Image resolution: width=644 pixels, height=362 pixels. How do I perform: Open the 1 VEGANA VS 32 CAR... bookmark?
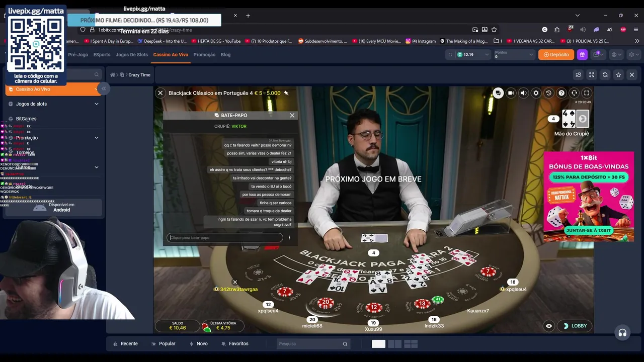pos(530,41)
